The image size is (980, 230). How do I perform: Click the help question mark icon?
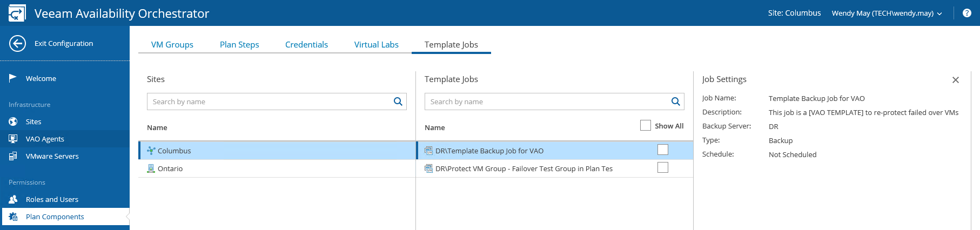(967, 13)
